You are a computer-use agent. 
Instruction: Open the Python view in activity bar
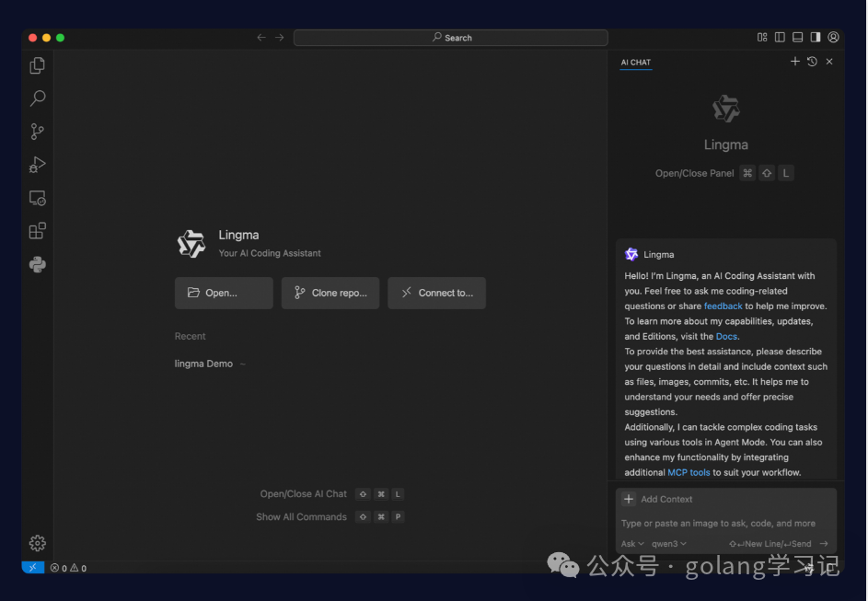37,264
